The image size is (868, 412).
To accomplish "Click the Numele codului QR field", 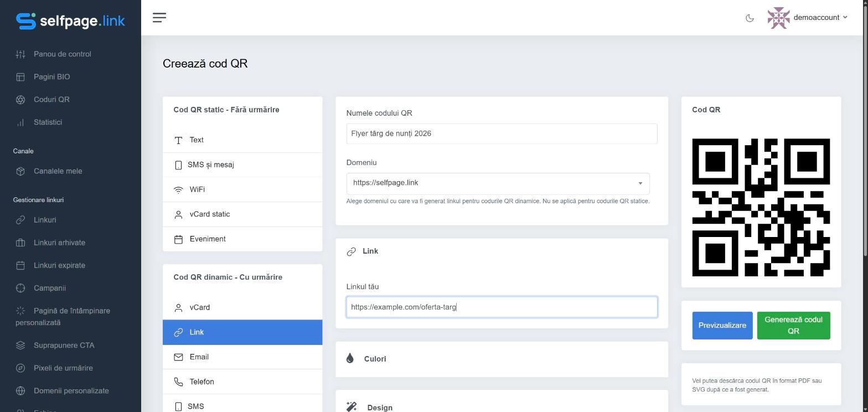I will pos(502,133).
